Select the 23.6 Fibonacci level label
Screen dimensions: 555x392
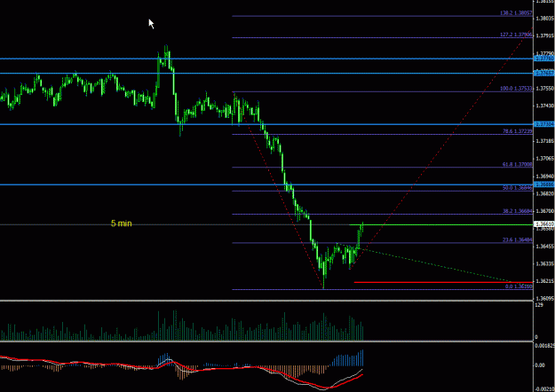[517, 240]
